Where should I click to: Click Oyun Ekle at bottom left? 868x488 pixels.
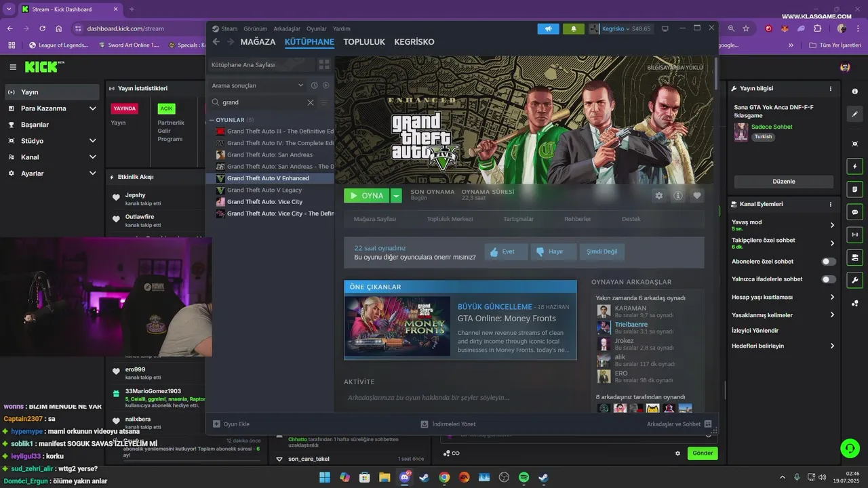point(231,424)
